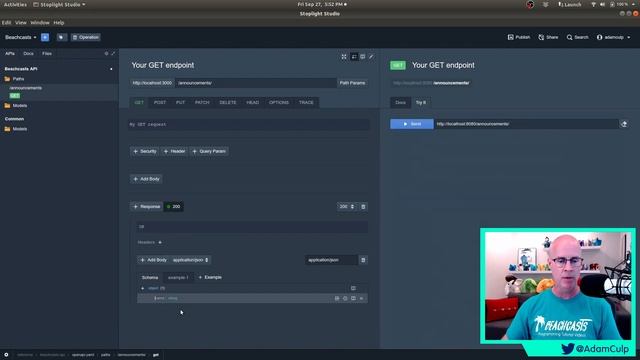The height and width of the screenshot is (360, 640).
Task: Click the fullscreen expand icon in the editor
Action: [344, 57]
